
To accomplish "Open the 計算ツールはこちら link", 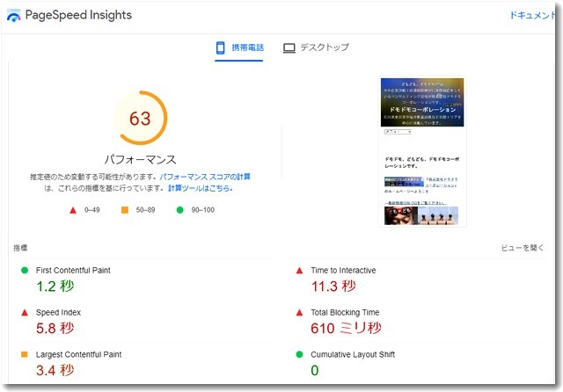I will pos(201,188).
